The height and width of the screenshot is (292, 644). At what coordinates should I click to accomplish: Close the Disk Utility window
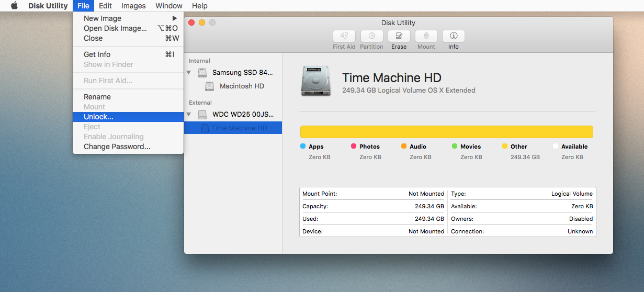coord(191,23)
